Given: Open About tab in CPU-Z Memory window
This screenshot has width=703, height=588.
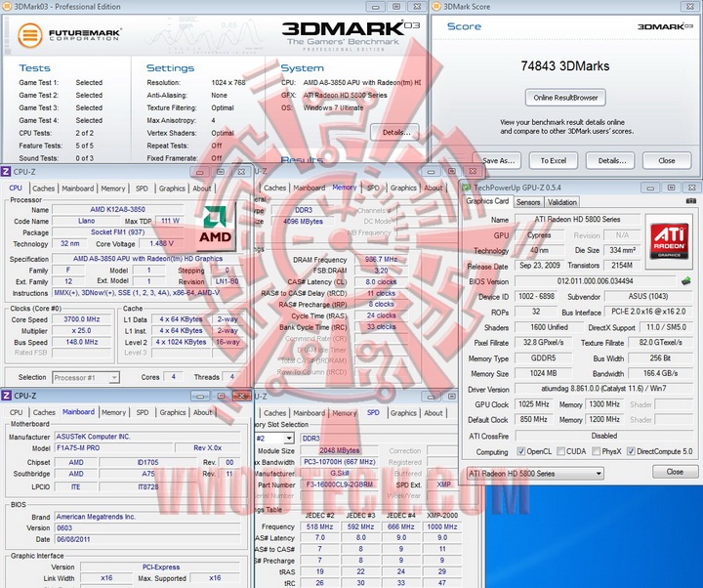Looking at the screenshot, I should [434, 188].
